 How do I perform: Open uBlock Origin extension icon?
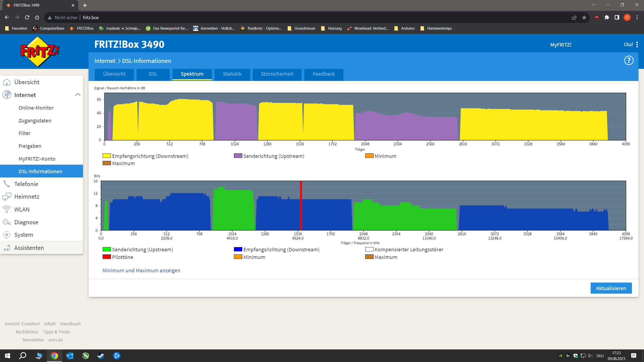tap(597, 17)
